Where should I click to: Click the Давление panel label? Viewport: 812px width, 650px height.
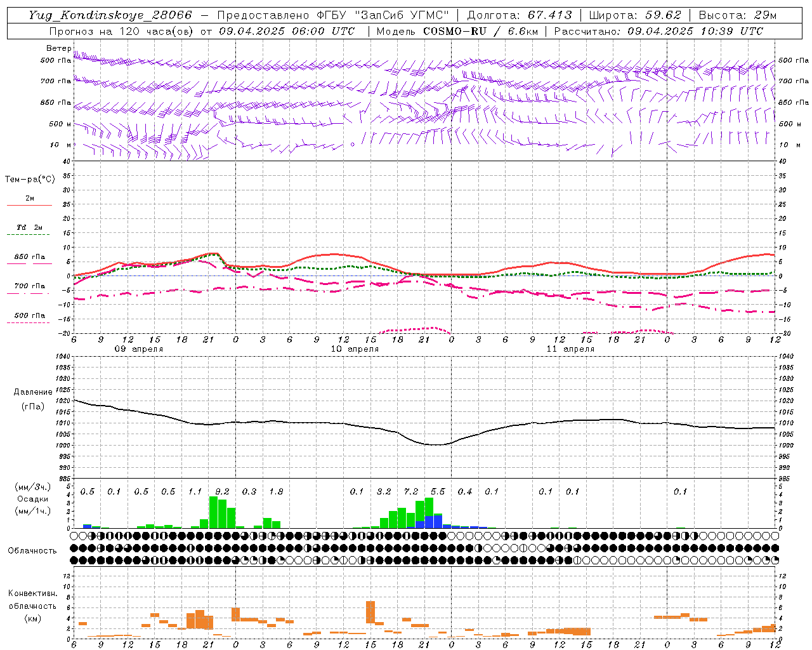(x=33, y=392)
